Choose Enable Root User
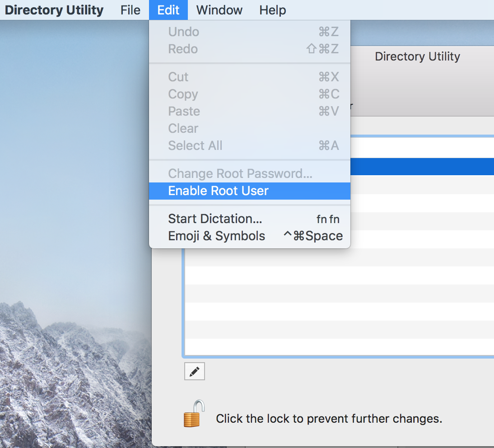This screenshot has width=494, height=448. (250, 191)
